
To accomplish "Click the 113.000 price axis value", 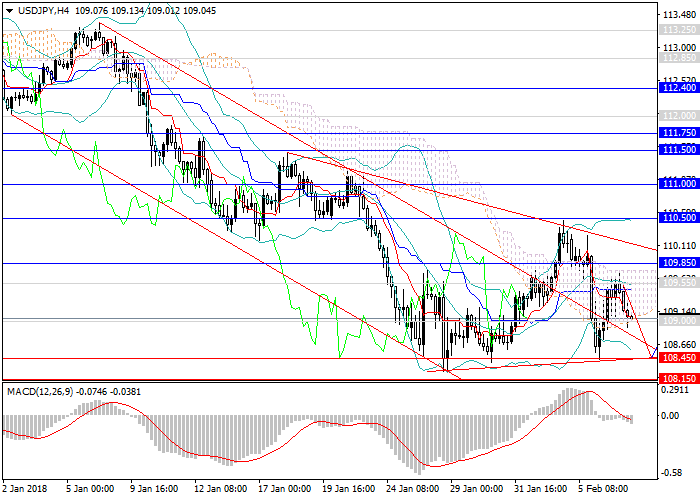I will point(678,47).
